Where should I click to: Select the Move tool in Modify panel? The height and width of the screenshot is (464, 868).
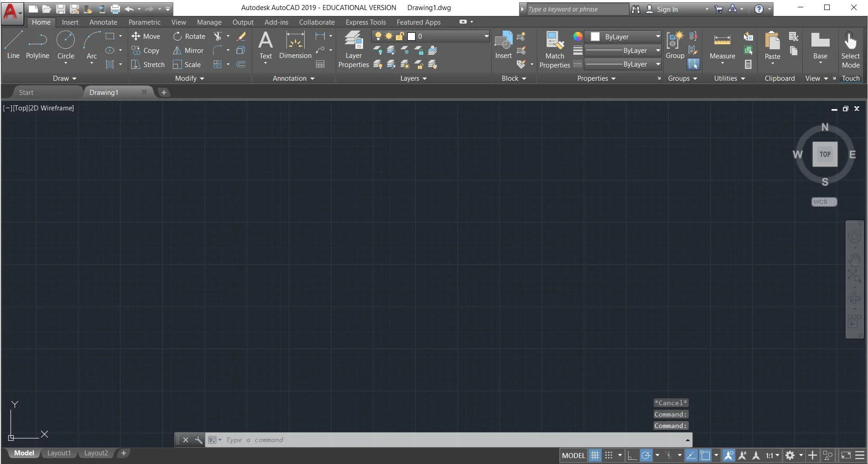point(146,36)
